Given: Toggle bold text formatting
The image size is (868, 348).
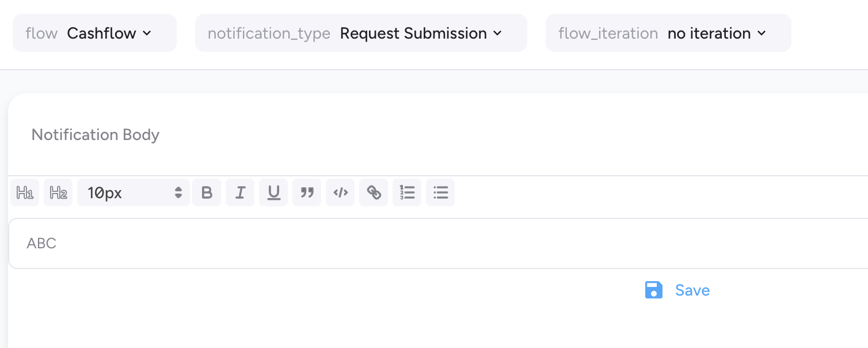Looking at the screenshot, I should click(207, 192).
